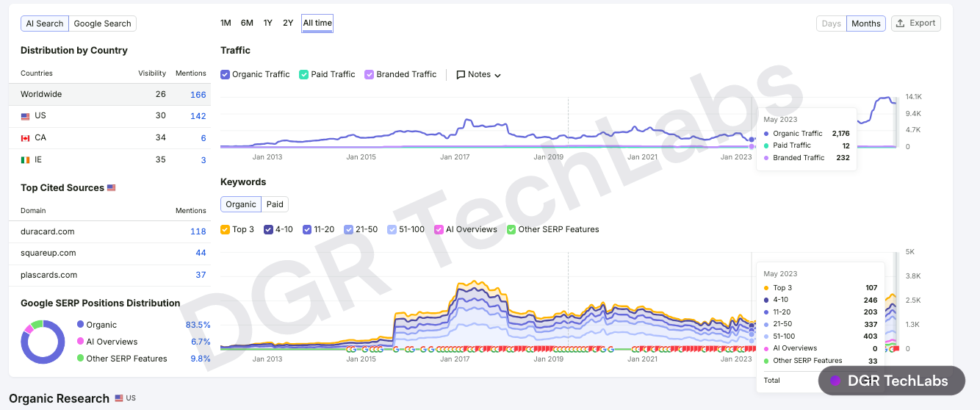Open the squareup.com domain row

coord(109,253)
